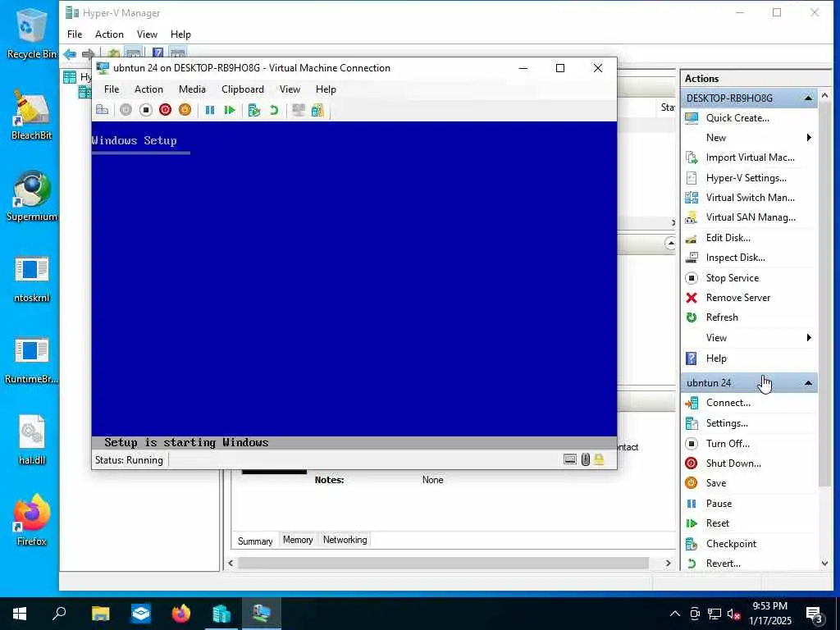Screen dimensions: 840x630
Task: Open File Explorer from the taskbar
Action: pyautogui.click(x=100, y=614)
